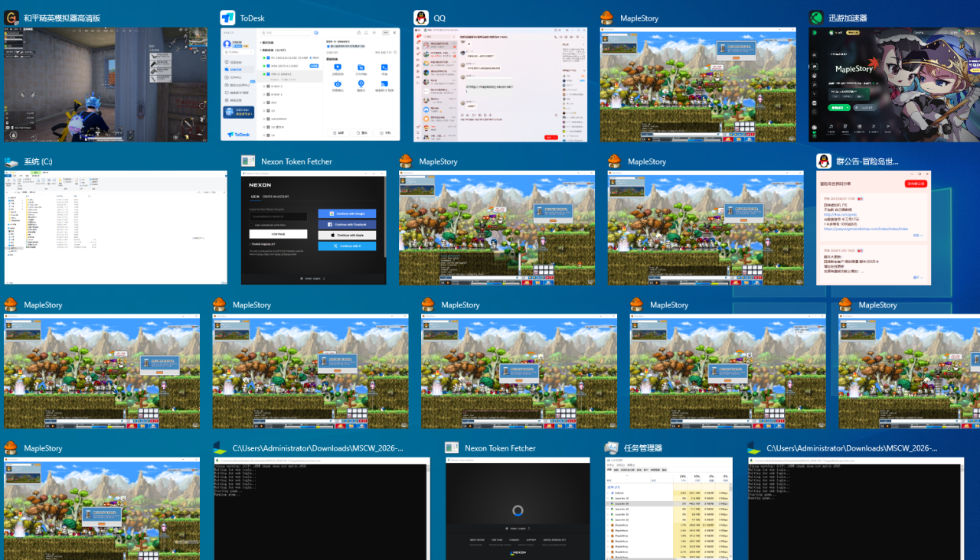Screen dimensions: 980x560
Task: Click the penguin icon beside 群公告 title
Action: pos(824,161)
